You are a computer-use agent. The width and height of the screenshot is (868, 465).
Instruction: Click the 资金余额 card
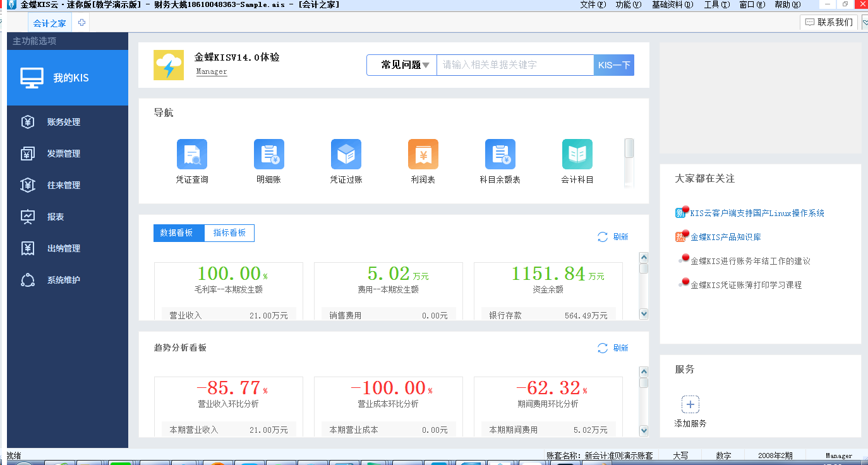pos(548,291)
